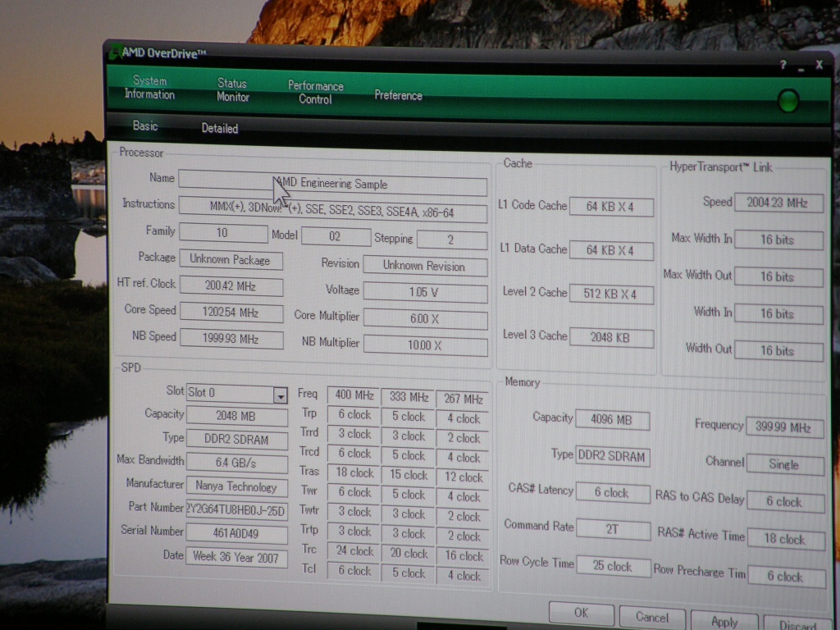Click the Discard button
The height and width of the screenshot is (630, 840).
[797, 624]
